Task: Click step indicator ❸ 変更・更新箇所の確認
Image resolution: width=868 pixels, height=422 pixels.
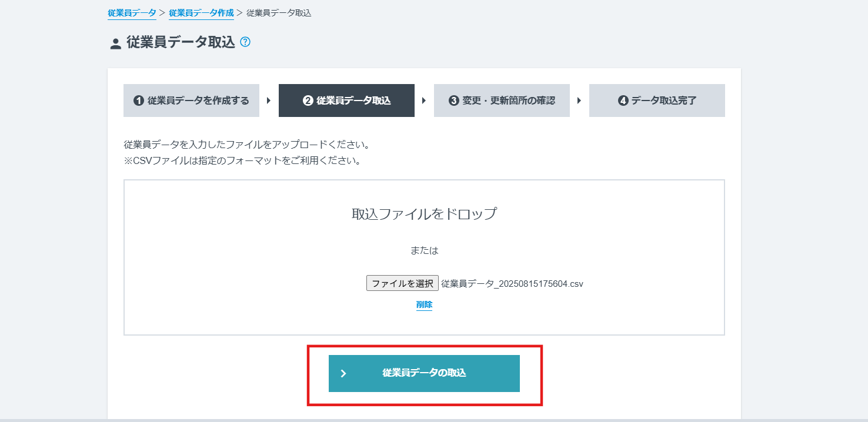Action: (x=502, y=101)
